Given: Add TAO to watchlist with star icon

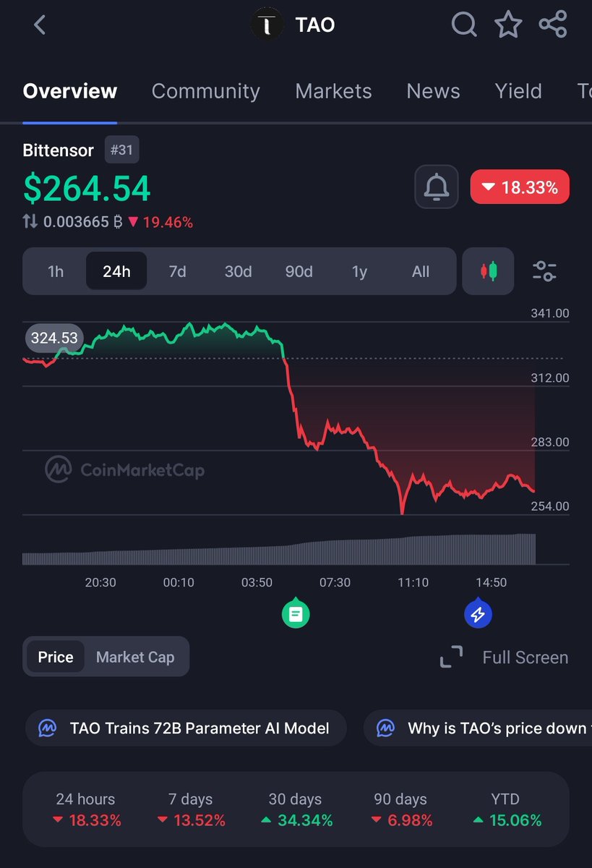Looking at the screenshot, I should click(508, 25).
